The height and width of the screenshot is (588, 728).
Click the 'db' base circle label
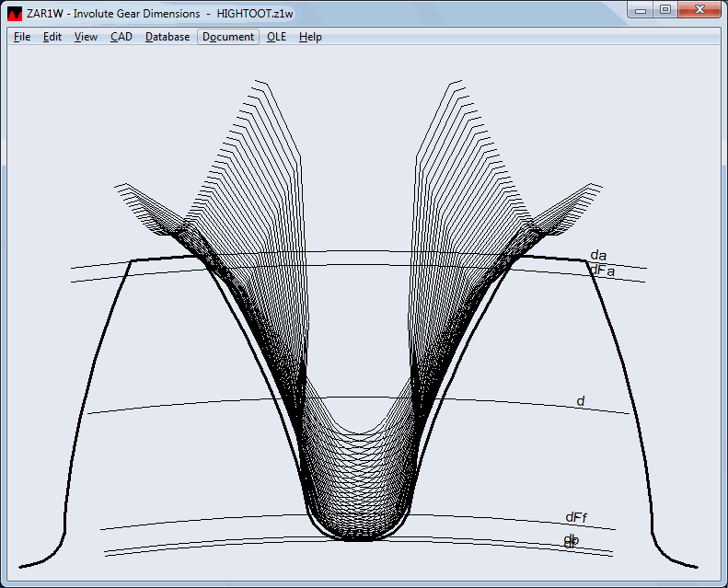pyautogui.click(x=572, y=539)
